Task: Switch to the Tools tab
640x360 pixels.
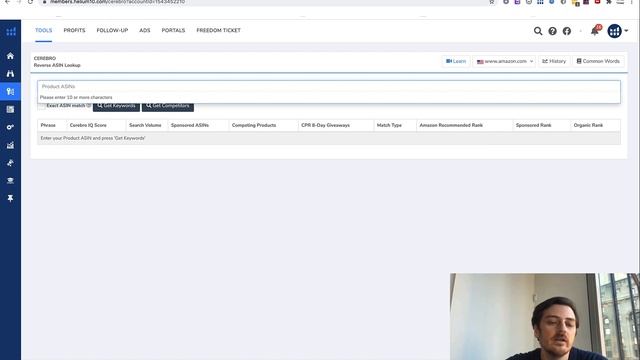Action: tap(43, 30)
